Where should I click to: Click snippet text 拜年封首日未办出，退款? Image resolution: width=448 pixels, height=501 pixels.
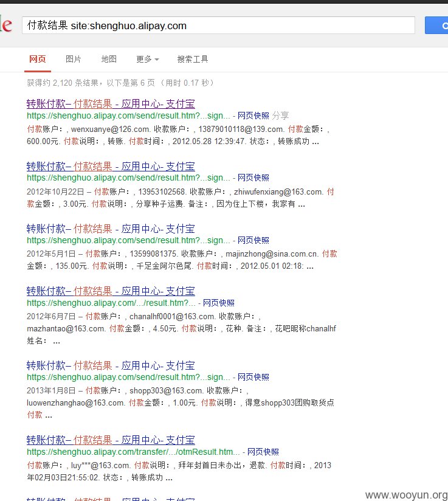[x=221, y=466]
